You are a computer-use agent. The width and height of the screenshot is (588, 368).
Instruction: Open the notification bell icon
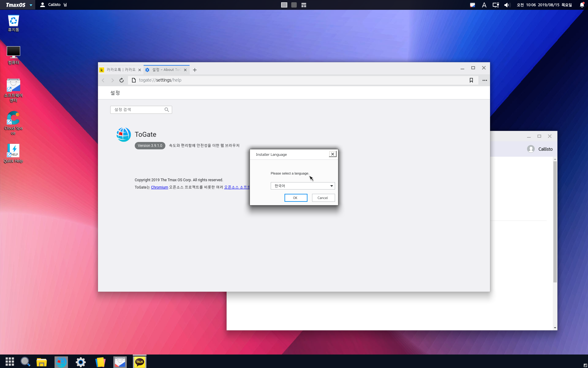(x=582, y=5)
